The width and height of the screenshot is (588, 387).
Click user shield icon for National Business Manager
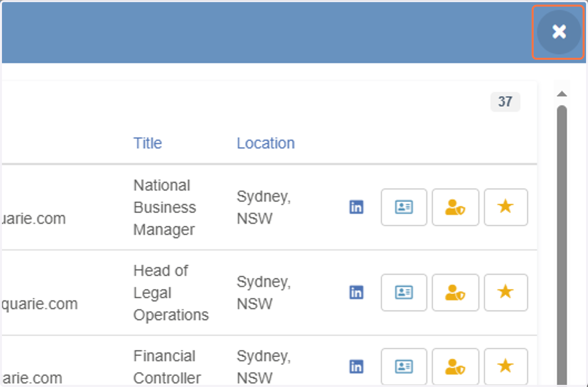(455, 207)
